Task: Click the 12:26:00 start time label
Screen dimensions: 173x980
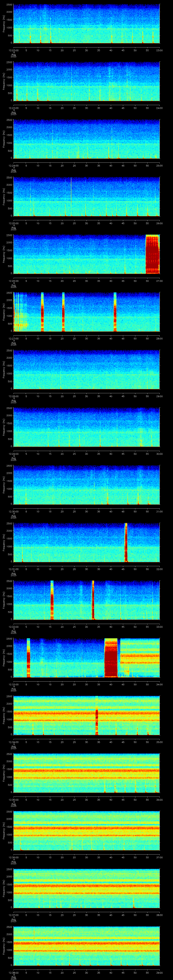Action: (x=13, y=281)
